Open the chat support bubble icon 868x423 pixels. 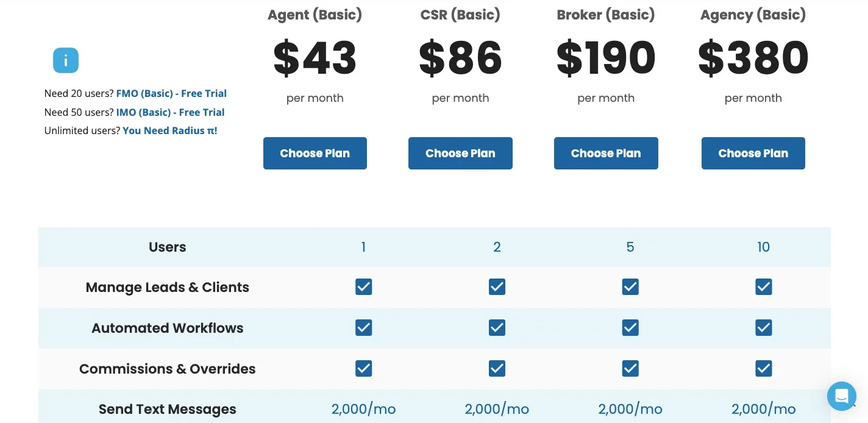(841, 396)
